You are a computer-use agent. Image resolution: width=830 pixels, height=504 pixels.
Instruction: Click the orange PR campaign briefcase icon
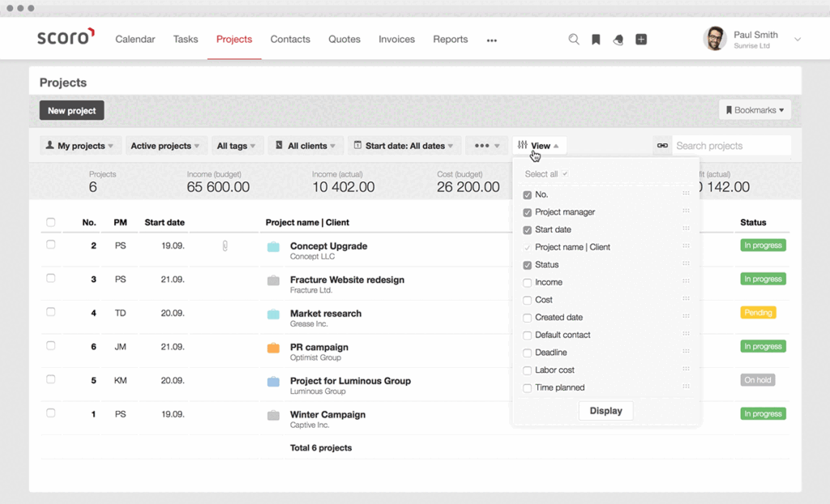(273, 348)
